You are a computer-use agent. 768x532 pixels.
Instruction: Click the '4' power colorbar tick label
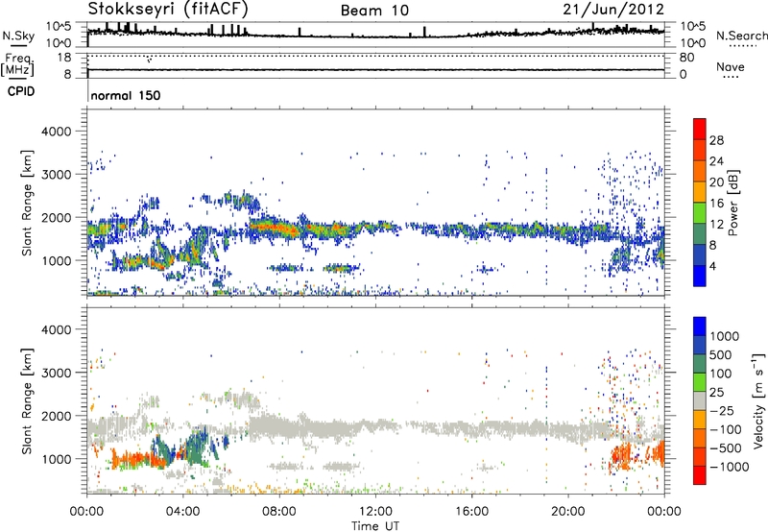point(713,266)
